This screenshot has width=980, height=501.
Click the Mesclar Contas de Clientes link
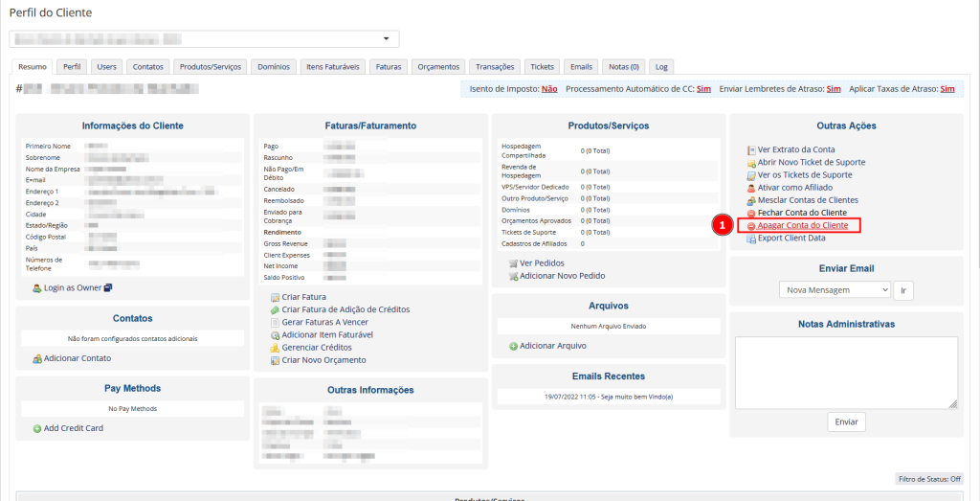[x=808, y=200]
